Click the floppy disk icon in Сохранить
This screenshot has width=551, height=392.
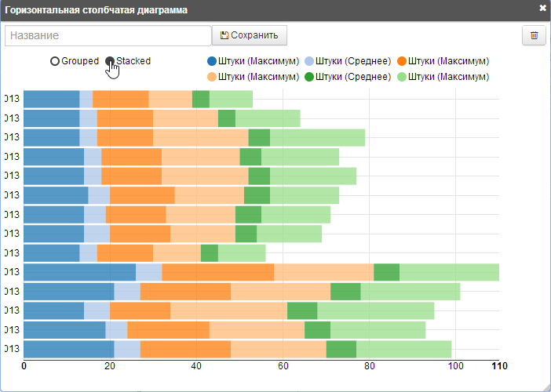coord(224,35)
